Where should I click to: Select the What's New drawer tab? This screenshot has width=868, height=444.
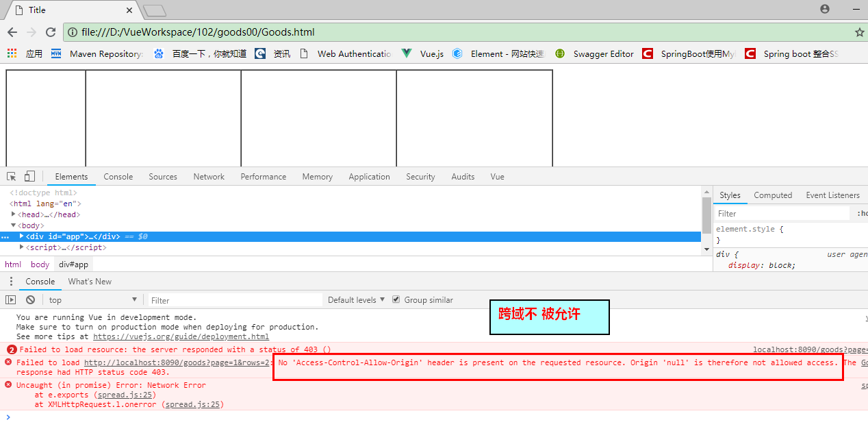(x=90, y=282)
